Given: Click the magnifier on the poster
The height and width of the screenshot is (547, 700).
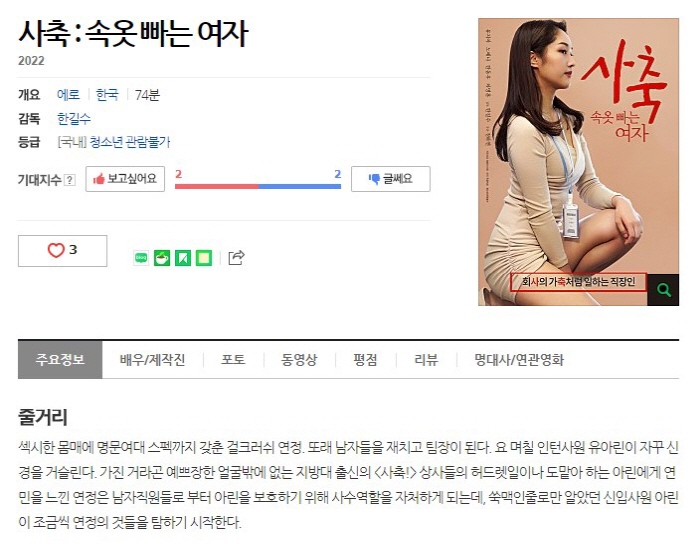Looking at the screenshot, I should 663,290.
